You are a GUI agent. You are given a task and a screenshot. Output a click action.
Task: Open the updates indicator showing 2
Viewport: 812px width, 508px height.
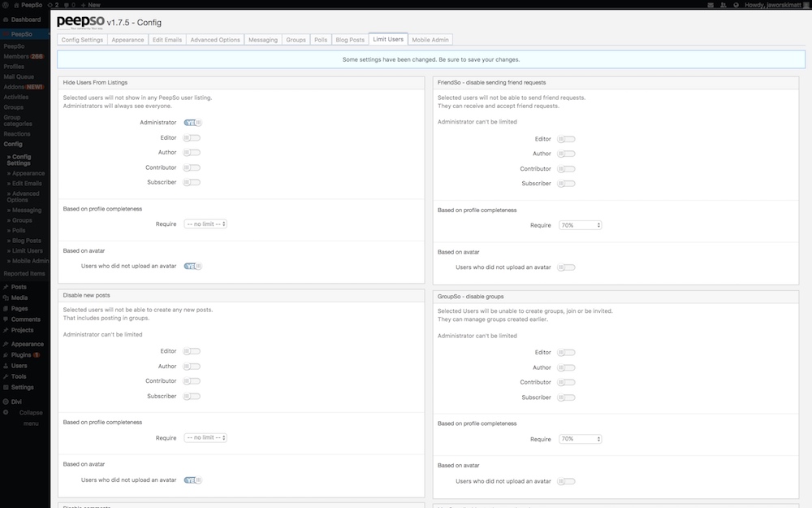click(x=53, y=5)
